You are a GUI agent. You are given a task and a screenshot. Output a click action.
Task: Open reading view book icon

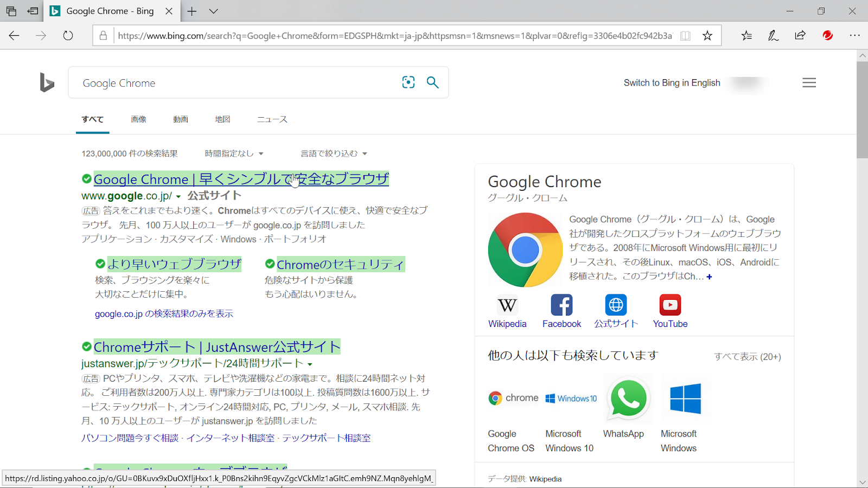coord(686,36)
